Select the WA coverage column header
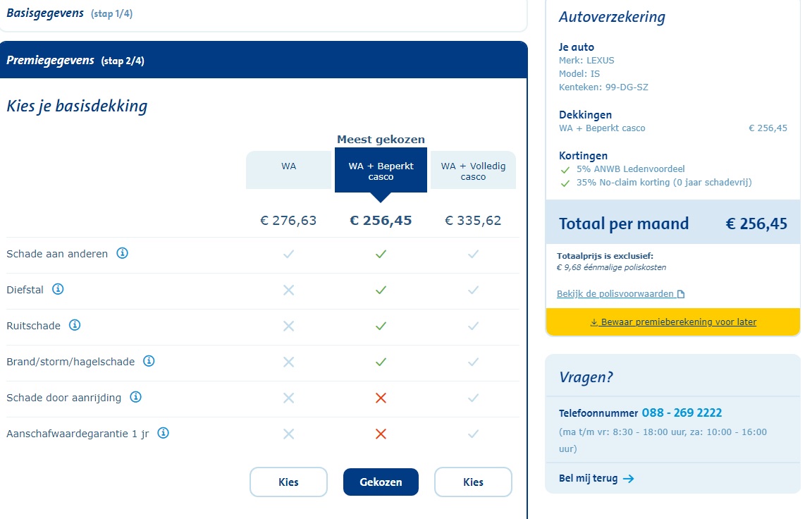Image resolution: width=812 pixels, height=519 pixels. coord(288,166)
